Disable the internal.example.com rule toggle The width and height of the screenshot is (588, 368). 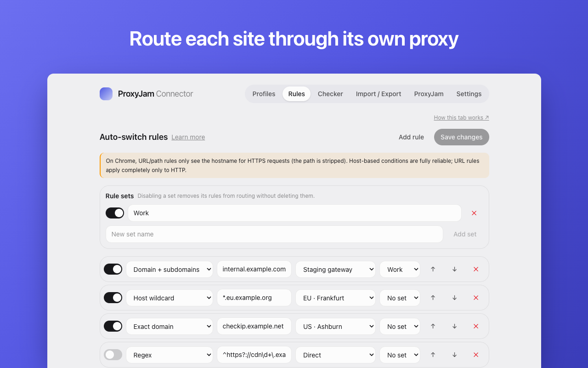point(113,269)
